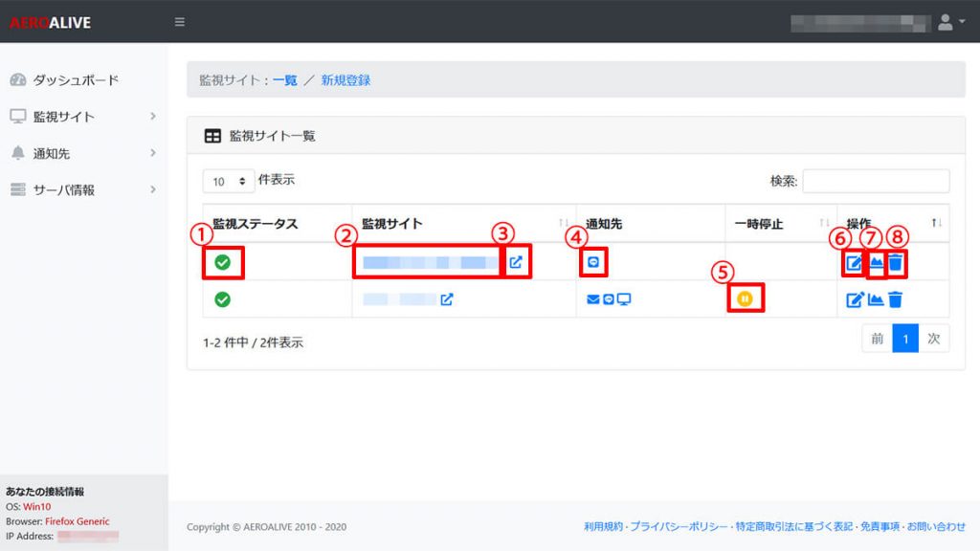Click the first row's chat notification icon

(x=593, y=262)
